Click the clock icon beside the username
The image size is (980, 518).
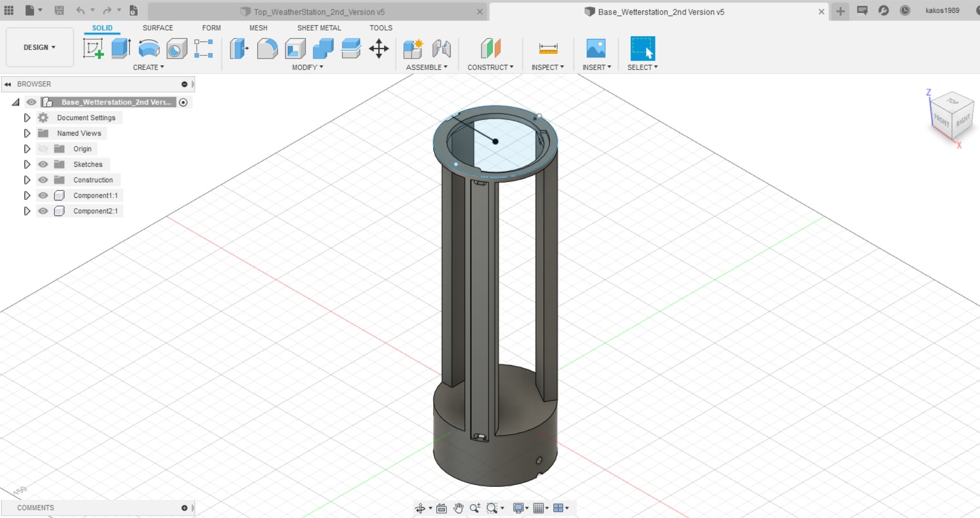pos(905,10)
